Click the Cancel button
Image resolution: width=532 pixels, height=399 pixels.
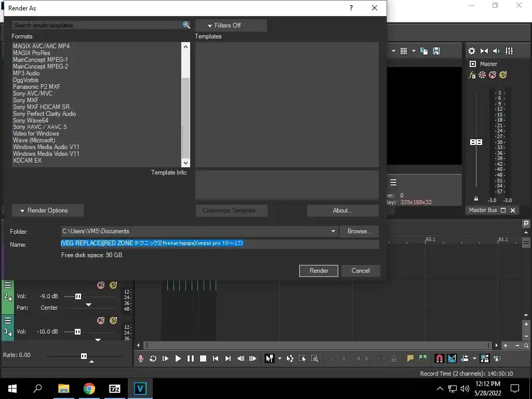(x=361, y=271)
